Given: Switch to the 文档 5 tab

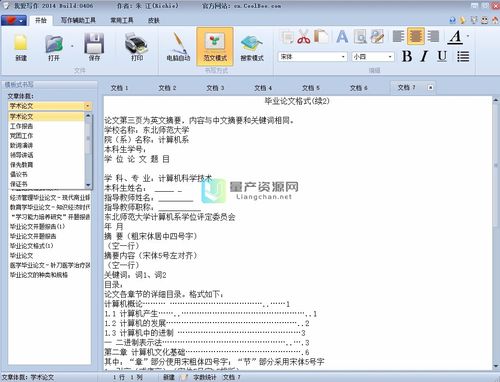Looking at the screenshot, I should pos(311,88).
